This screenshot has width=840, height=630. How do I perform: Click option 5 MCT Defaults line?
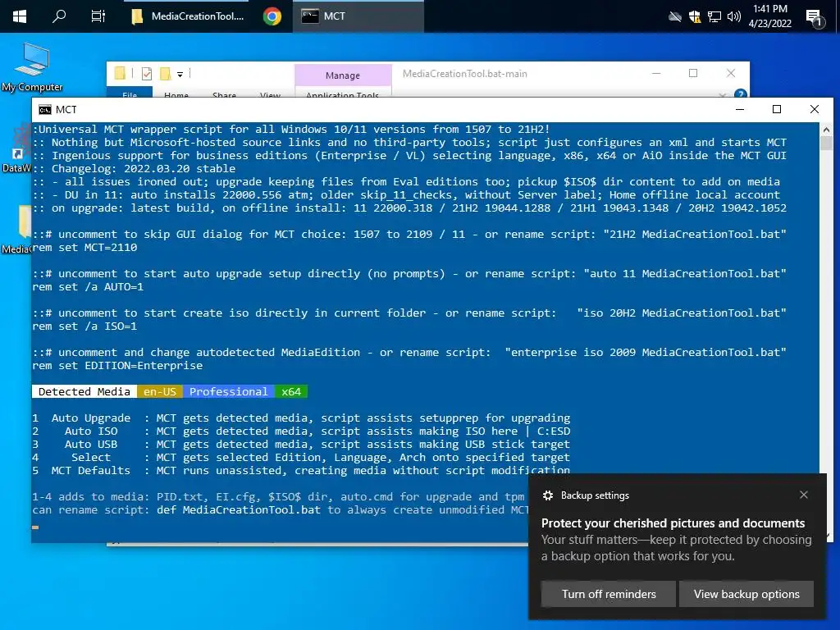click(301, 470)
